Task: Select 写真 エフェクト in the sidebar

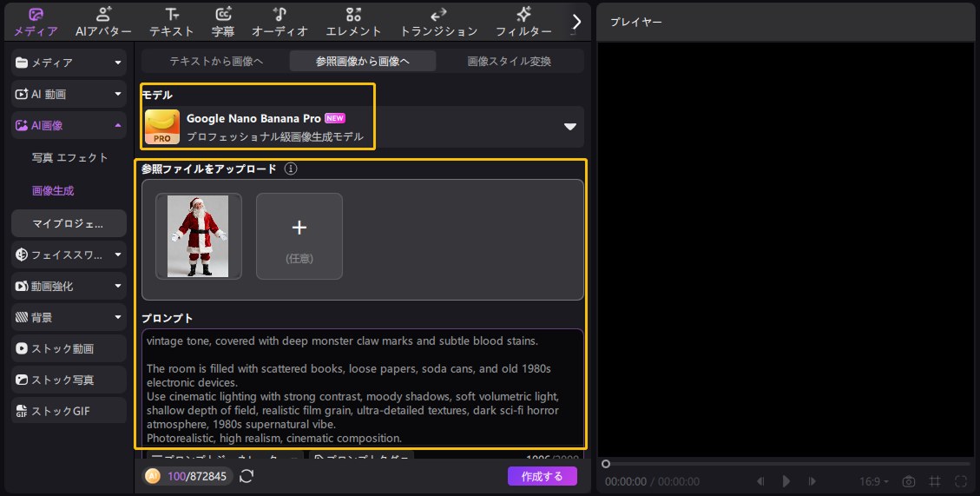Action: (70, 157)
